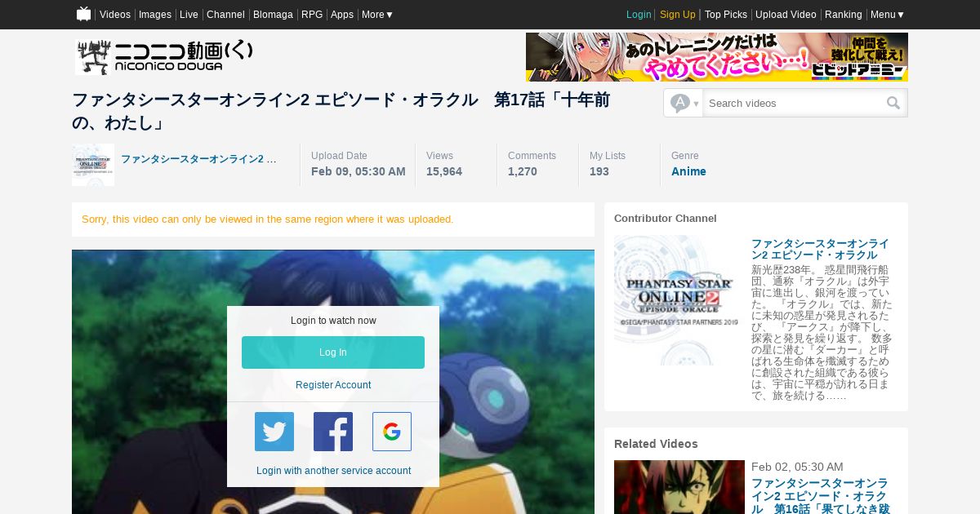Image resolution: width=980 pixels, height=514 pixels.
Task: Open the Ranking page
Action: coord(844,15)
